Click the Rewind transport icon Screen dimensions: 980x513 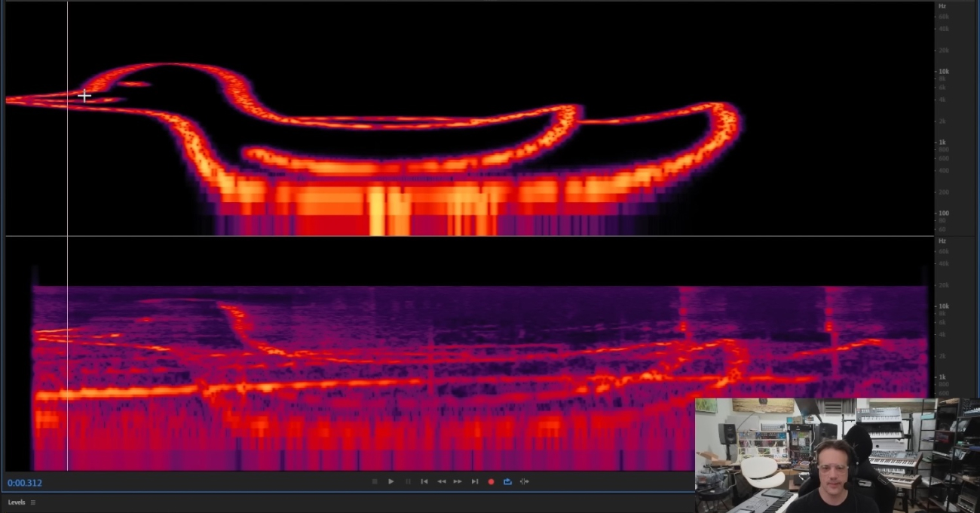442,481
